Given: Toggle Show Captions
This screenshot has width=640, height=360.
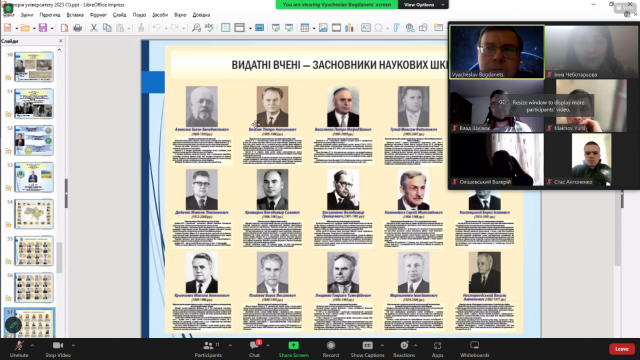Looking at the screenshot, I should click(x=367, y=349).
